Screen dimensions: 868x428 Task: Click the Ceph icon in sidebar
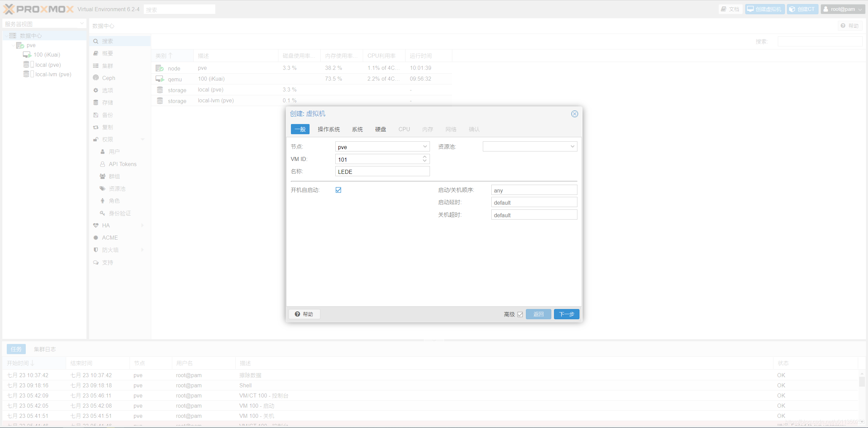[x=96, y=78]
